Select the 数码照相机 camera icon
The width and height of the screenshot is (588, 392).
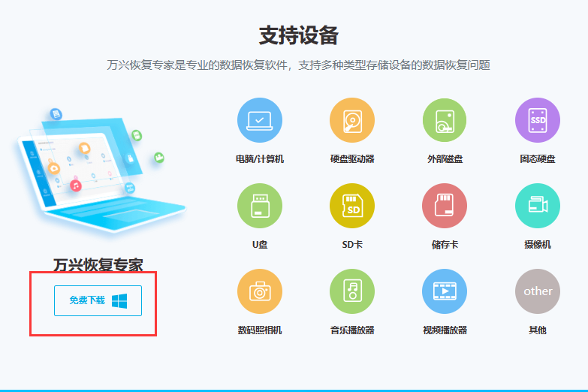(x=260, y=291)
